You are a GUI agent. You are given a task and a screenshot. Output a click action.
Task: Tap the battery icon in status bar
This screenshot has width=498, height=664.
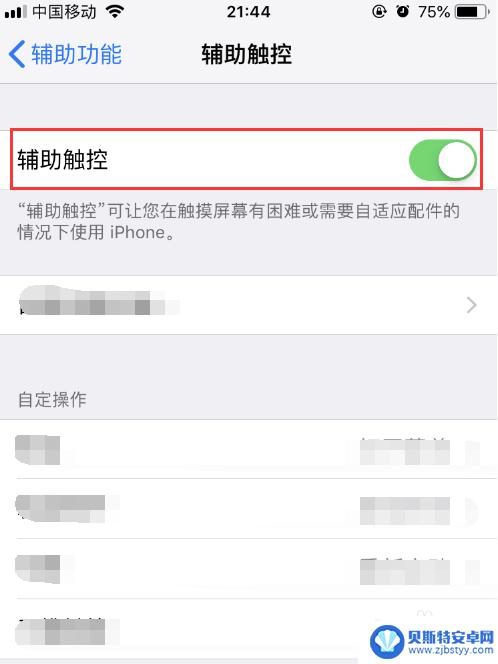coord(472,12)
